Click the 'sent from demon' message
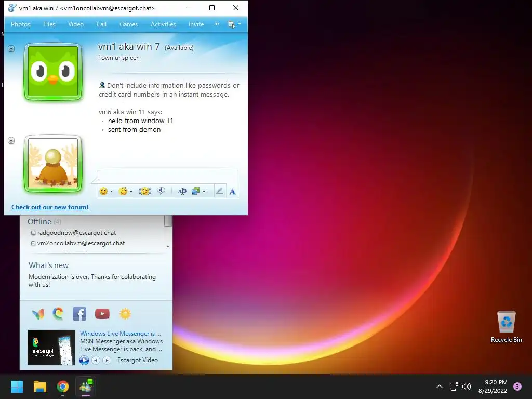The image size is (532, 399). (x=135, y=129)
